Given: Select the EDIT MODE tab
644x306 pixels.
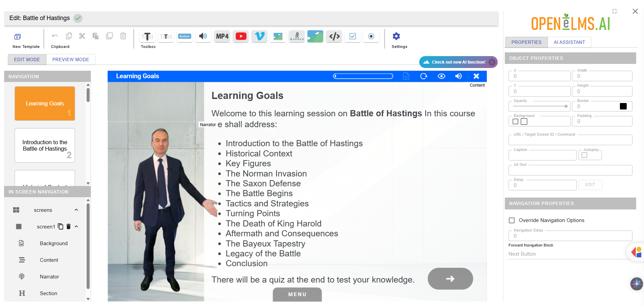Looking at the screenshot, I should (x=27, y=60).
